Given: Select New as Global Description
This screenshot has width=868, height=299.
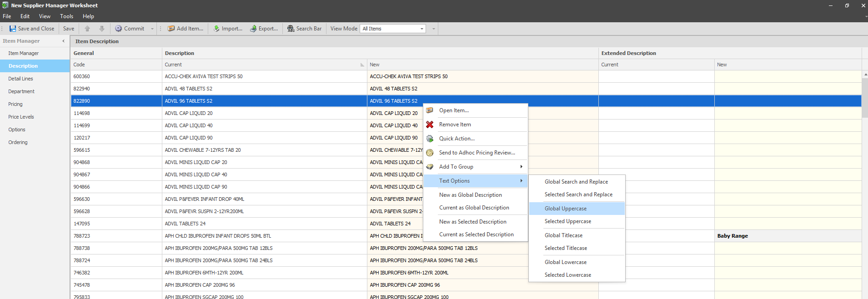Looking at the screenshot, I should (476, 195).
